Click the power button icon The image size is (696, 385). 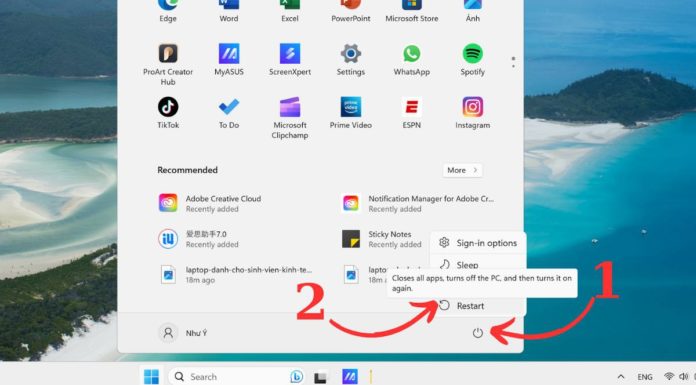pyautogui.click(x=478, y=333)
